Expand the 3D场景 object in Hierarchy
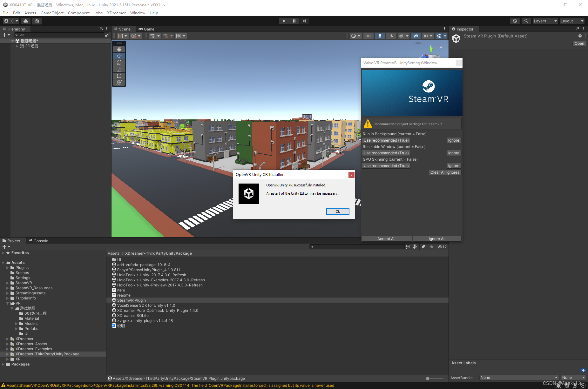The image size is (588, 389). 17,46
